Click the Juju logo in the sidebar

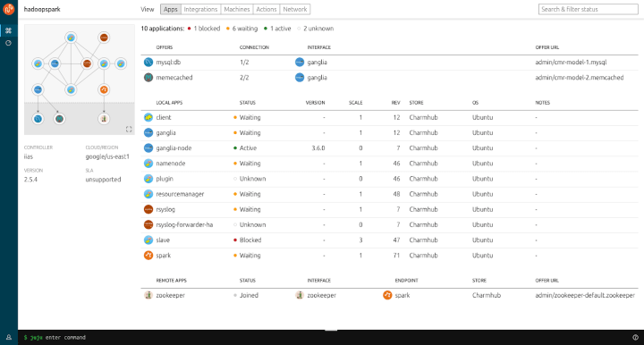(9, 9)
